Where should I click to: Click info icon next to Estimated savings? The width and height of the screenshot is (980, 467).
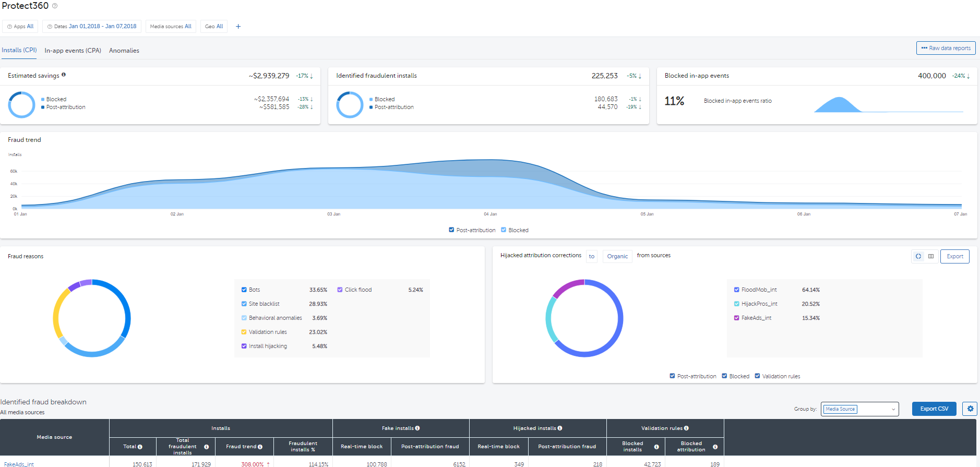[64, 75]
